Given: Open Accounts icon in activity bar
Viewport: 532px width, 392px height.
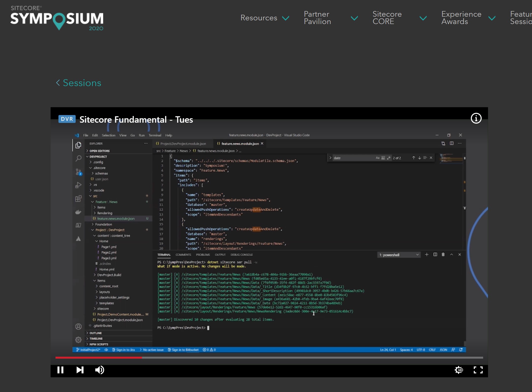Looking at the screenshot, I should [78, 327].
